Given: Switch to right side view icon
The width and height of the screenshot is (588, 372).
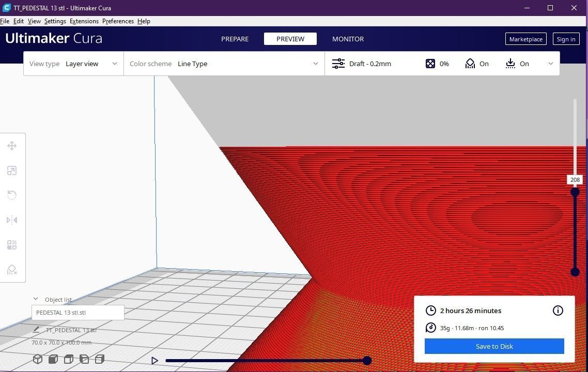Looking at the screenshot, I should click(100, 359).
